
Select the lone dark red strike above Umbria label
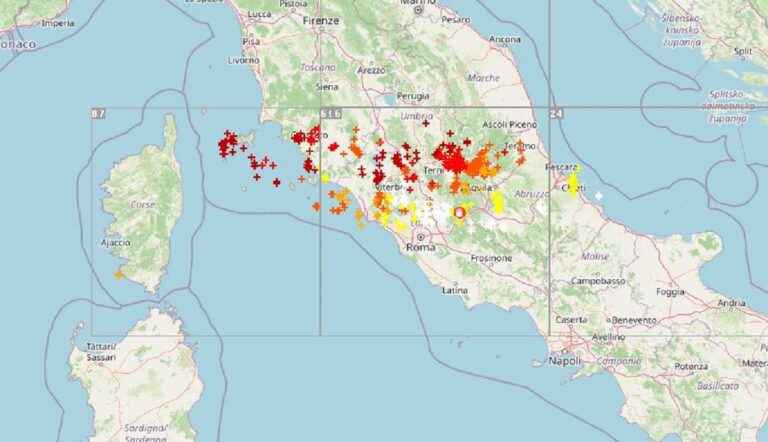point(426,123)
